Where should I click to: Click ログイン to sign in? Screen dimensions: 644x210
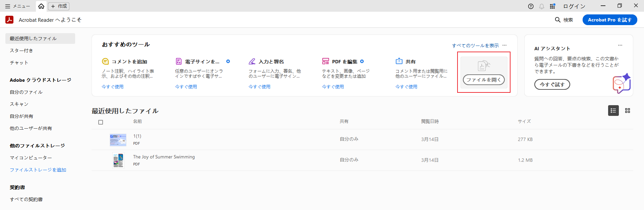[x=574, y=6]
